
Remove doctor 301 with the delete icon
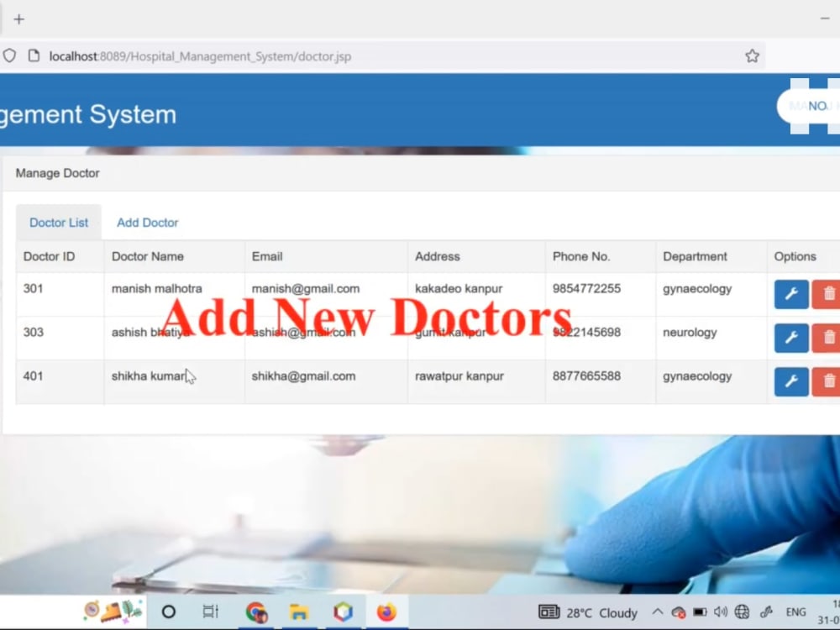[x=828, y=294]
